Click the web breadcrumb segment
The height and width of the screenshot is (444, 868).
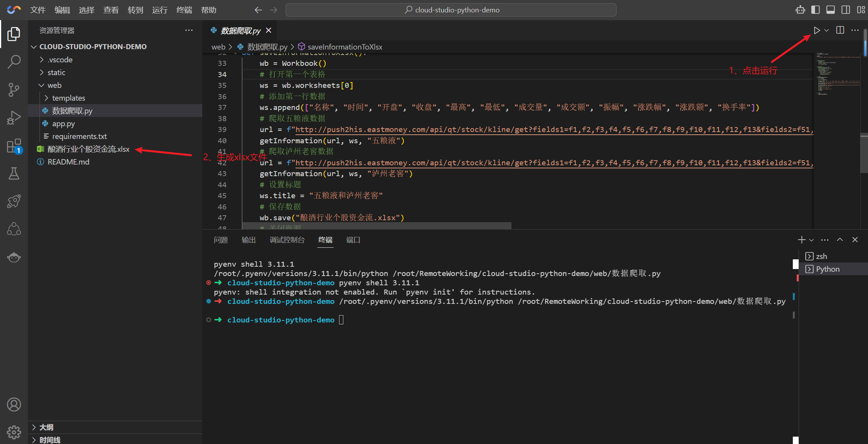pyautogui.click(x=218, y=47)
